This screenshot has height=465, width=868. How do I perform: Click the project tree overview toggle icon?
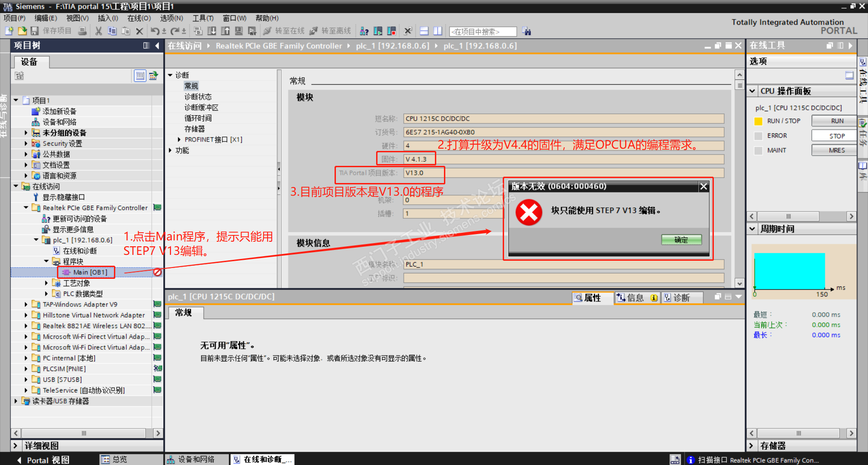click(x=140, y=75)
